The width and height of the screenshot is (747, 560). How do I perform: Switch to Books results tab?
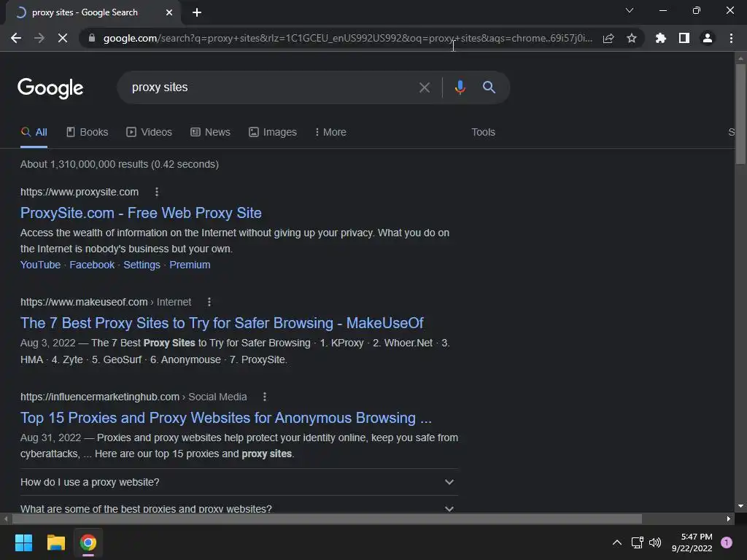(x=88, y=133)
